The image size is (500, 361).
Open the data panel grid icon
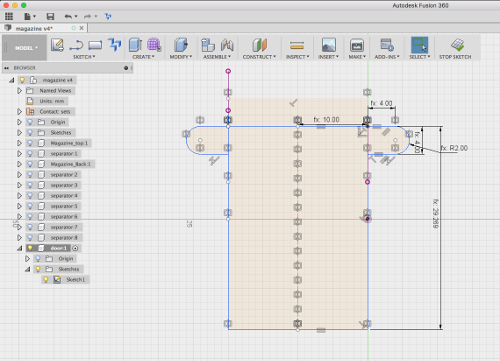click(9, 16)
